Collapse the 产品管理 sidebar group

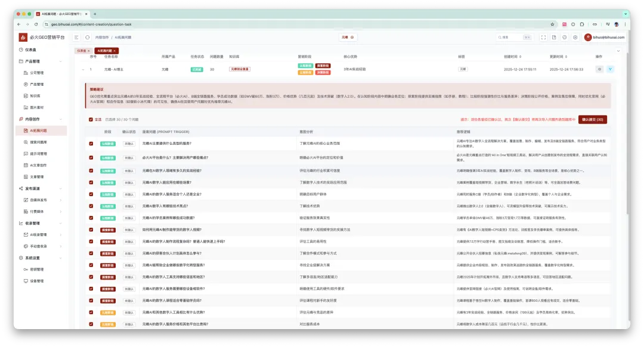[x=61, y=61]
